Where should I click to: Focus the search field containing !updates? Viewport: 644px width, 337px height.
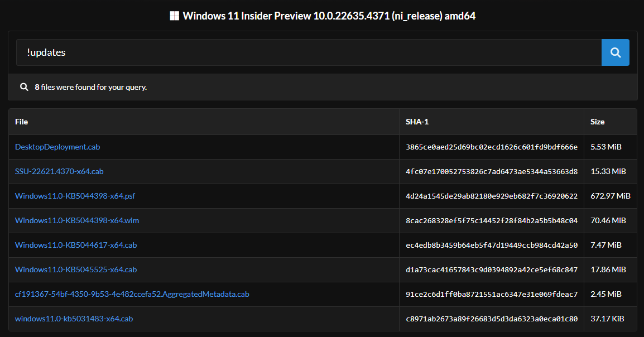309,52
